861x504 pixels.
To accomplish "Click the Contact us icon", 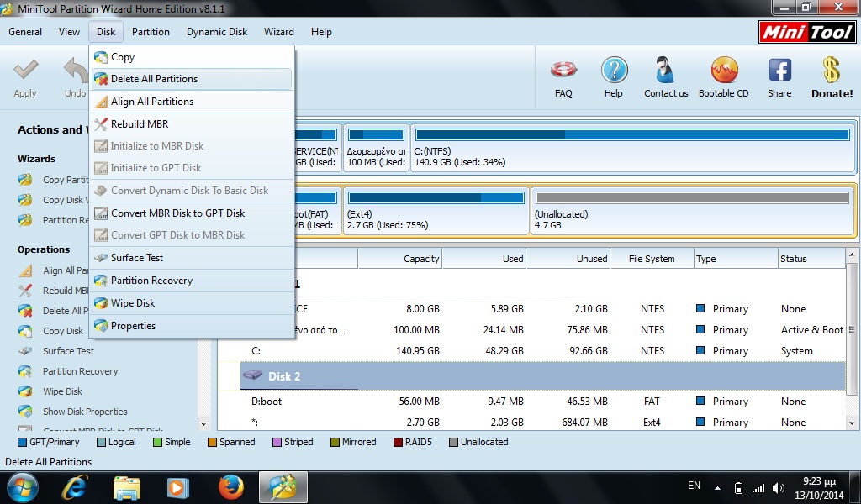I will [x=666, y=70].
